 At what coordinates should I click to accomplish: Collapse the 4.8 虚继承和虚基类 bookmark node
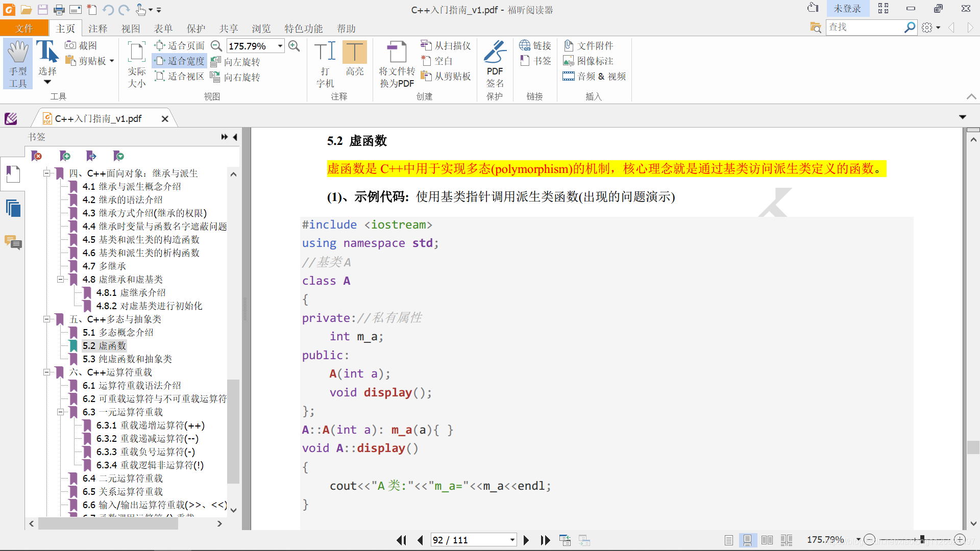(60, 279)
